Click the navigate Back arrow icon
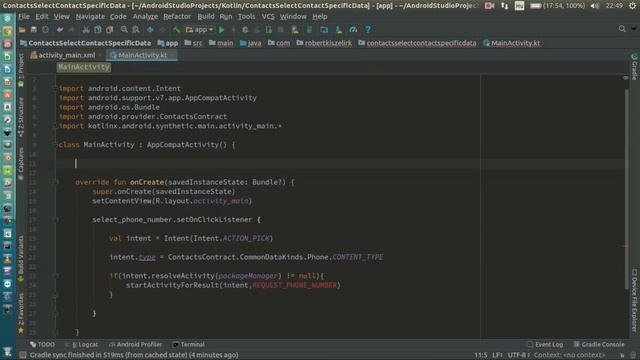The width and height of the screenshot is (640, 360). [150, 30]
